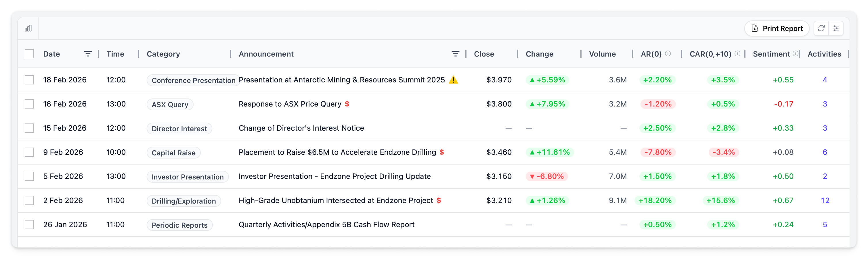The height and width of the screenshot is (259, 868).
Task: Open the display settings sliders icon
Action: pos(836,28)
